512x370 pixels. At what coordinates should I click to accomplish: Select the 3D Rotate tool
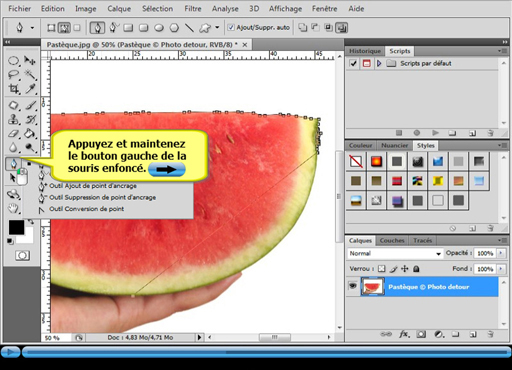coord(13,194)
